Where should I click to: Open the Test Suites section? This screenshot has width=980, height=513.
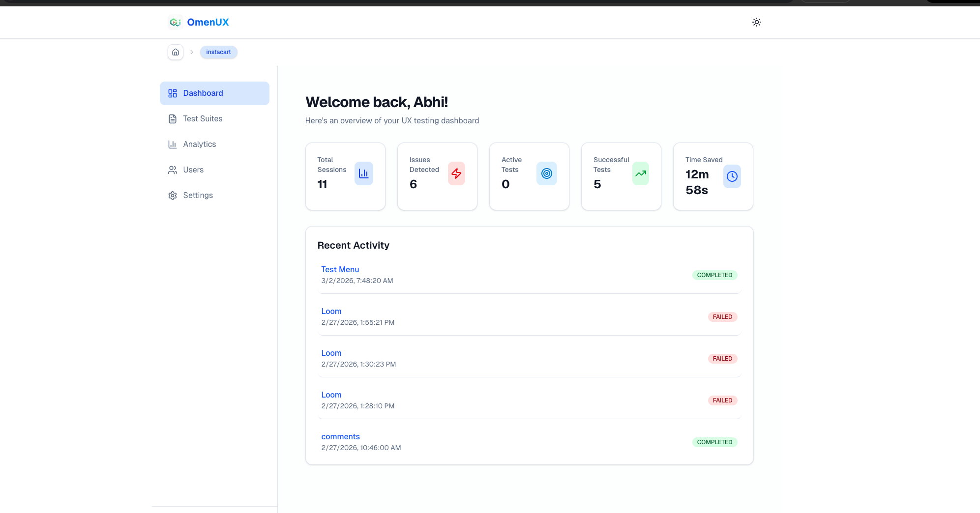pyautogui.click(x=203, y=118)
